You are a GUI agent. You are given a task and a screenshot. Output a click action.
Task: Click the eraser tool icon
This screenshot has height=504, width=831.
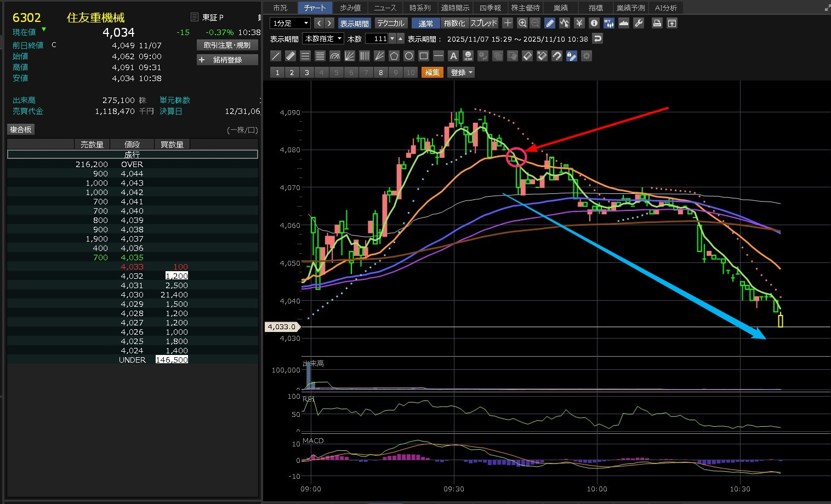[527, 56]
